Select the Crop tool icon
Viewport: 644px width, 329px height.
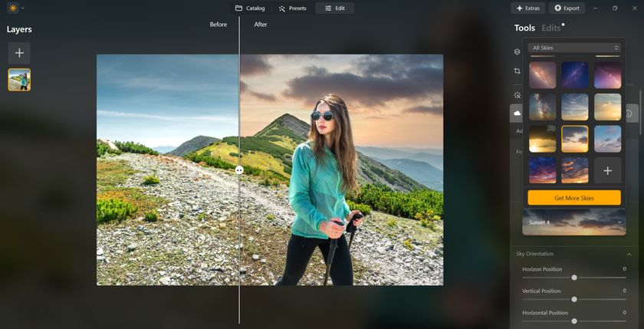(517, 71)
